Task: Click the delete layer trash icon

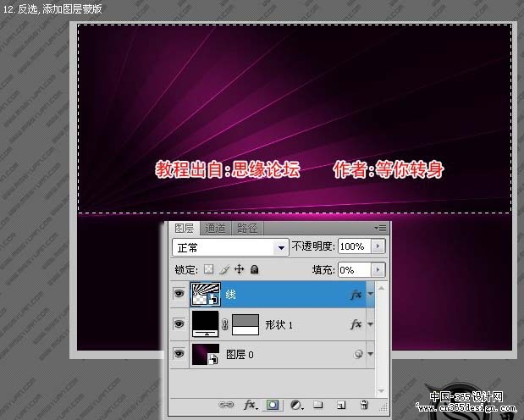Action: [364, 405]
